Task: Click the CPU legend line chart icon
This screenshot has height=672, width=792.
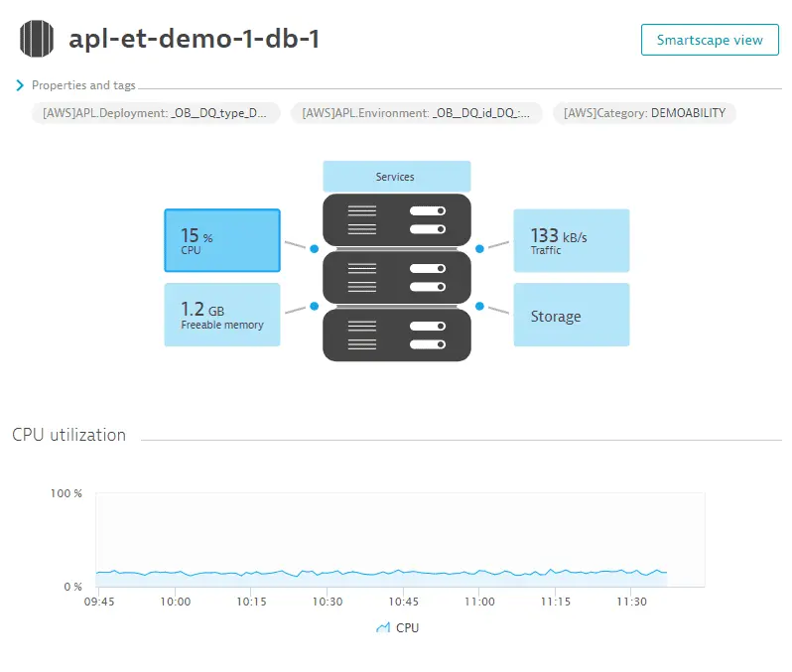Action: click(383, 627)
